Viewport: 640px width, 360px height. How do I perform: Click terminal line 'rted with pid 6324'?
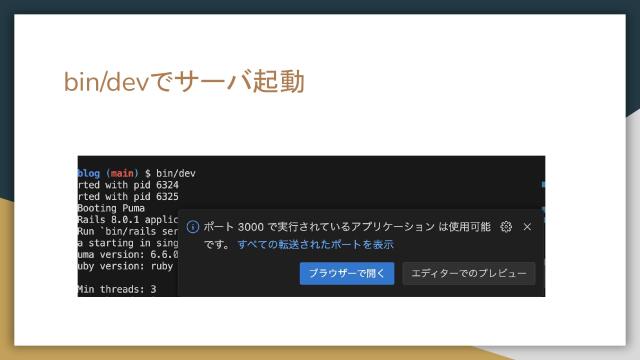pos(128,185)
